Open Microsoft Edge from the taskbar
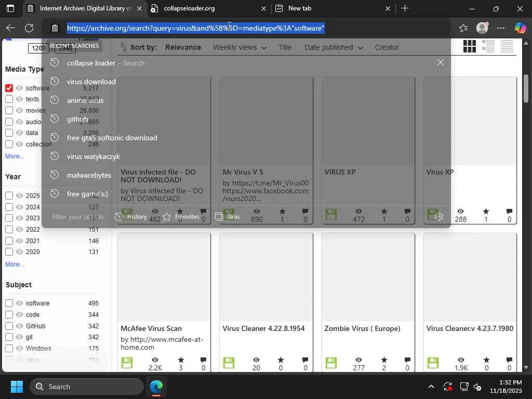This screenshot has height=399, width=532. (156, 387)
